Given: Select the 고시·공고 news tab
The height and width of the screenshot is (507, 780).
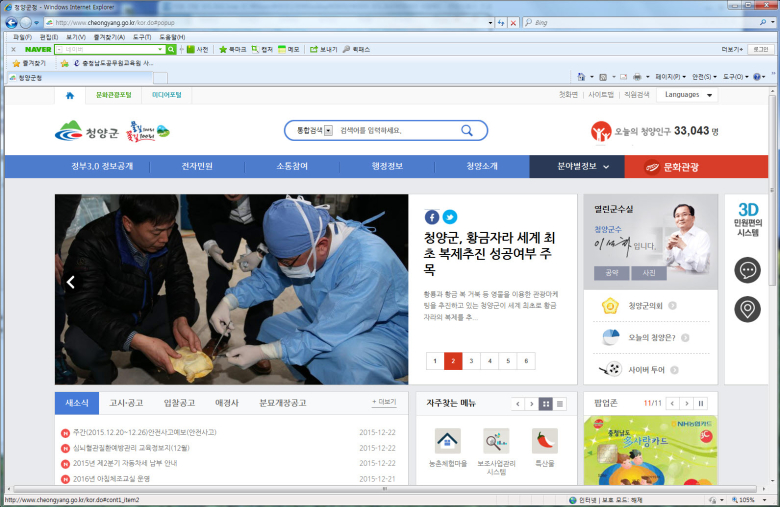Looking at the screenshot, I should [126, 403].
